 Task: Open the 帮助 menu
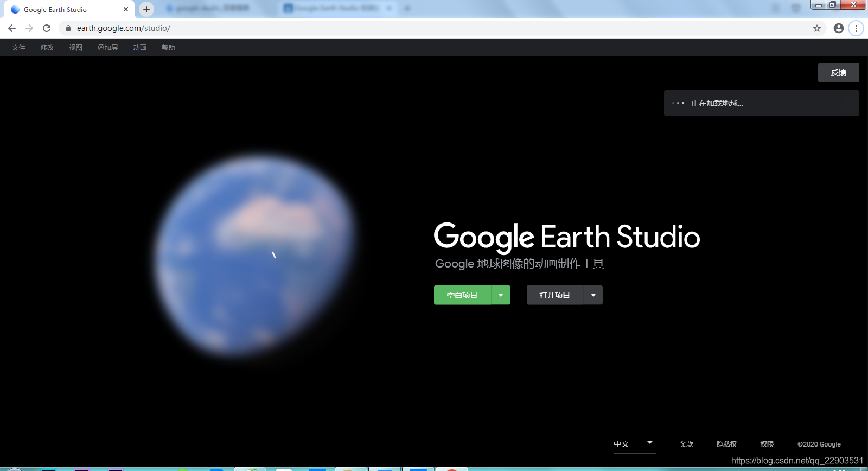pyautogui.click(x=168, y=48)
